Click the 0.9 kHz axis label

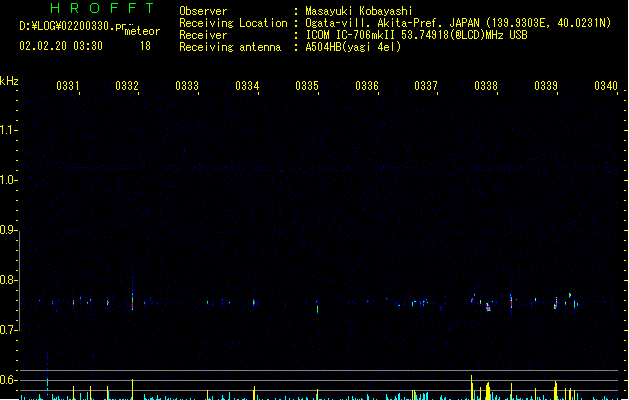[x=8, y=230]
